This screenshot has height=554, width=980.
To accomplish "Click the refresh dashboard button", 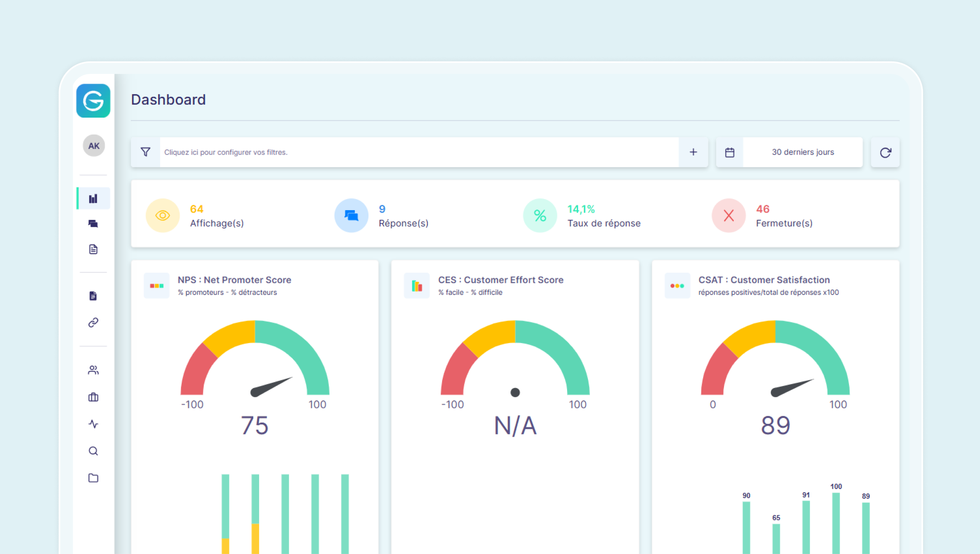I will (885, 152).
